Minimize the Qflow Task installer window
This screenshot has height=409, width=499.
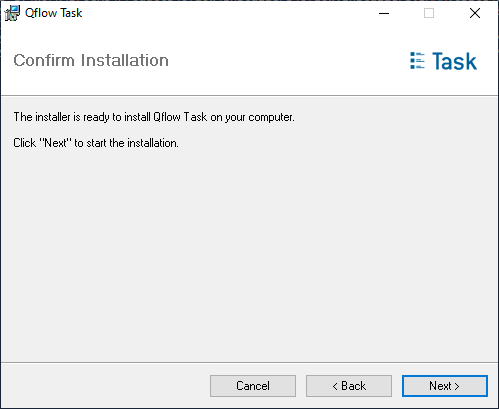(x=384, y=13)
